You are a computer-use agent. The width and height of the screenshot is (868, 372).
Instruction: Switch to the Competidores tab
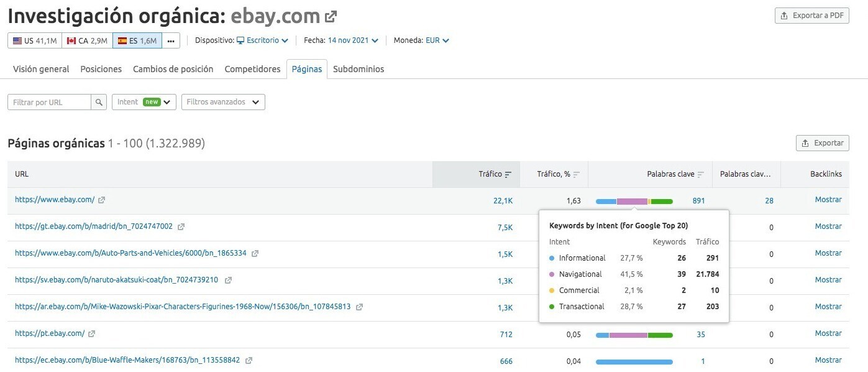tap(252, 69)
